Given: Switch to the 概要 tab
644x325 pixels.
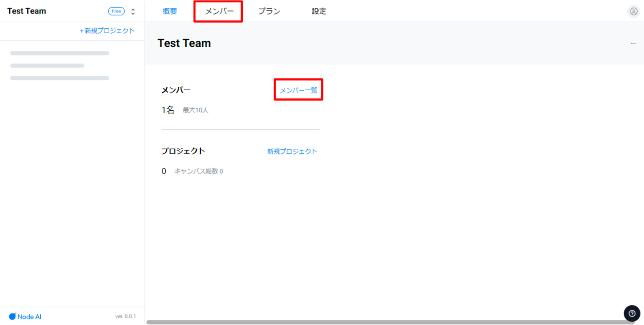Looking at the screenshot, I should (x=170, y=12).
